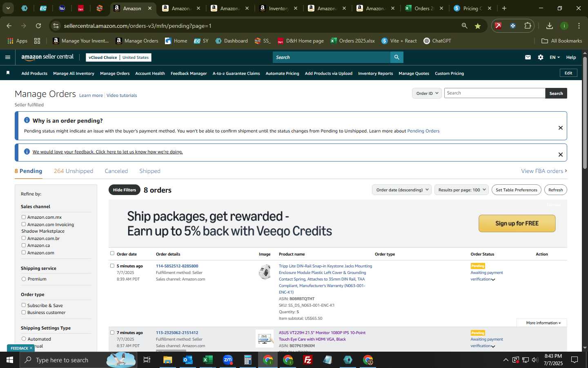This screenshot has height=368, width=588.
Task: Switch to the Canceled orders tab
Action: (116, 171)
